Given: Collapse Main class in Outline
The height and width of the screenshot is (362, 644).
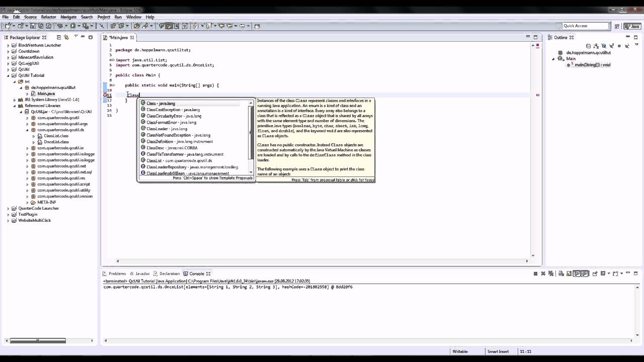Looking at the screenshot, I should (x=553, y=59).
